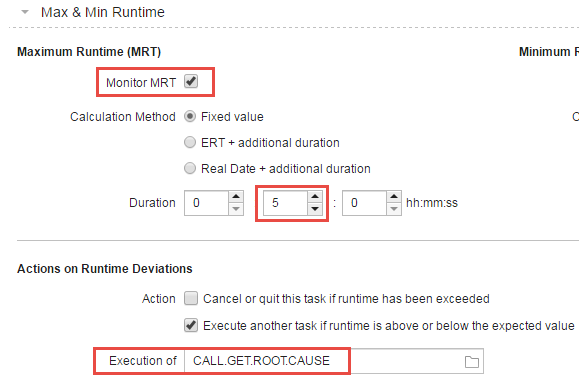The image size is (579, 387).
Task: Click the CALL.GET.ROOT.CAUSE execution field
Action: 324,361
